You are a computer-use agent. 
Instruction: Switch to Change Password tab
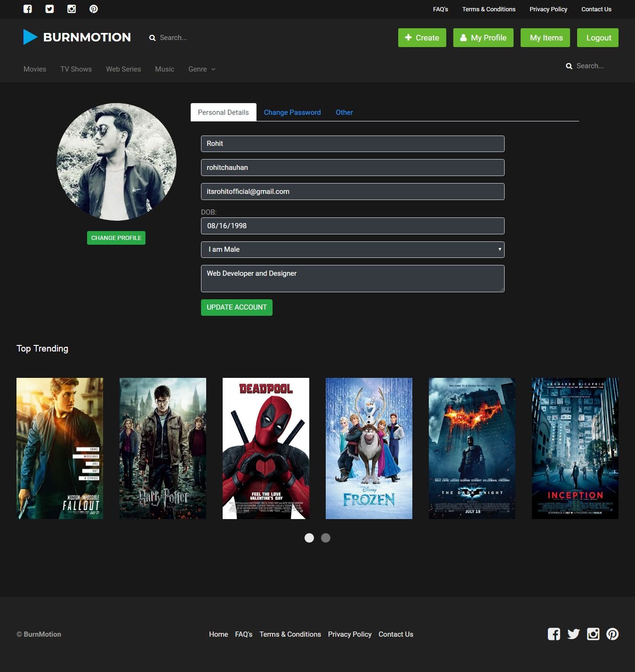292,112
